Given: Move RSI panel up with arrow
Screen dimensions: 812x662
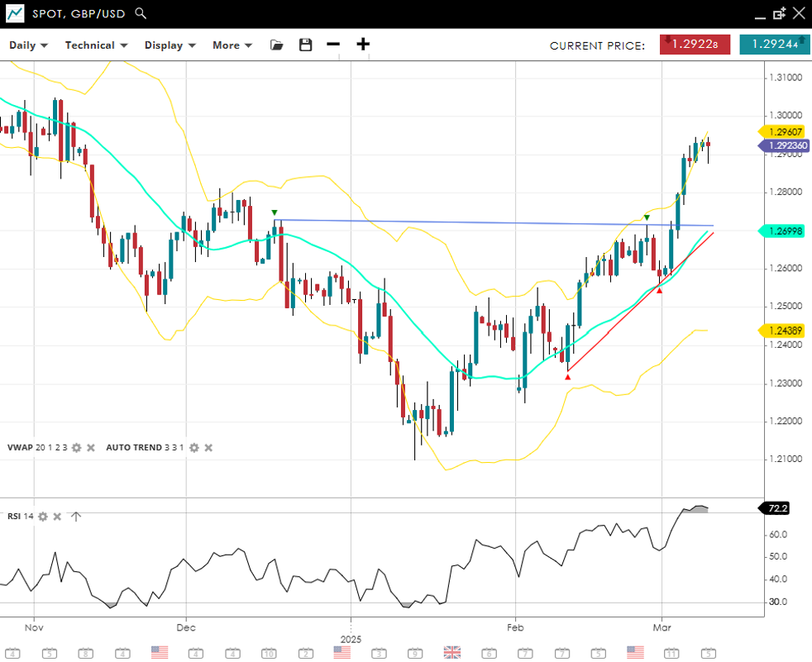Looking at the screenshot, I should [75, 517].
